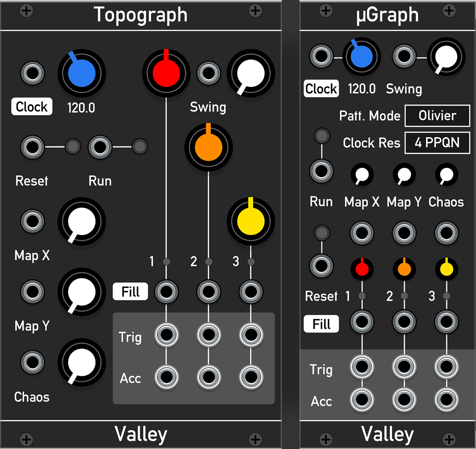
Task: Click the Chaos knob on µGraph
Action: pyautogui.click(x=446, y=175)
